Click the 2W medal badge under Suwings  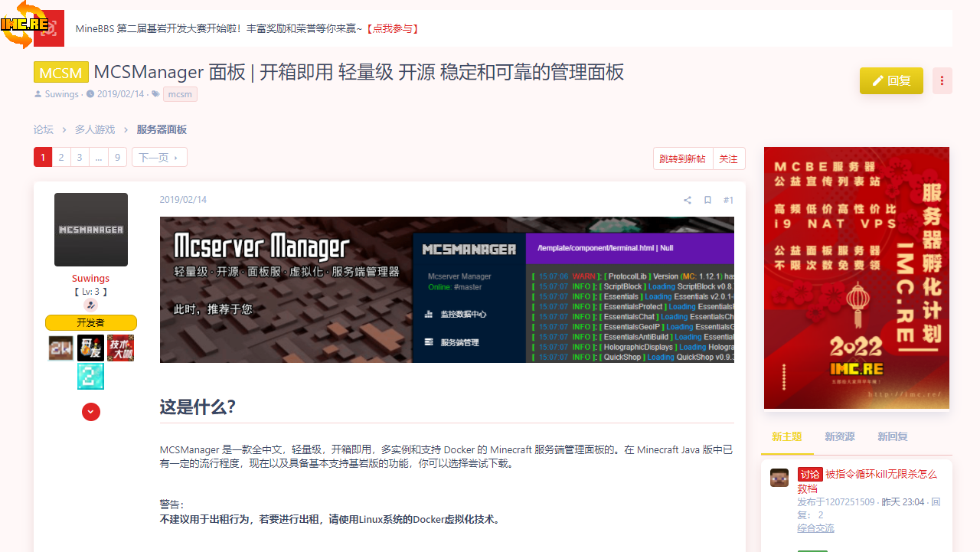click(x=61, y=348)
